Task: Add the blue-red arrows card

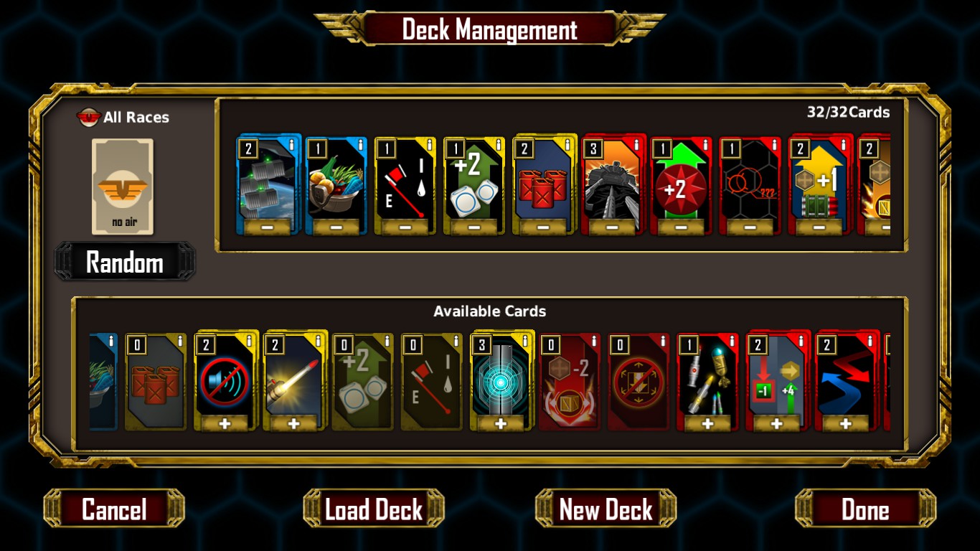Action: pos(846,424)
